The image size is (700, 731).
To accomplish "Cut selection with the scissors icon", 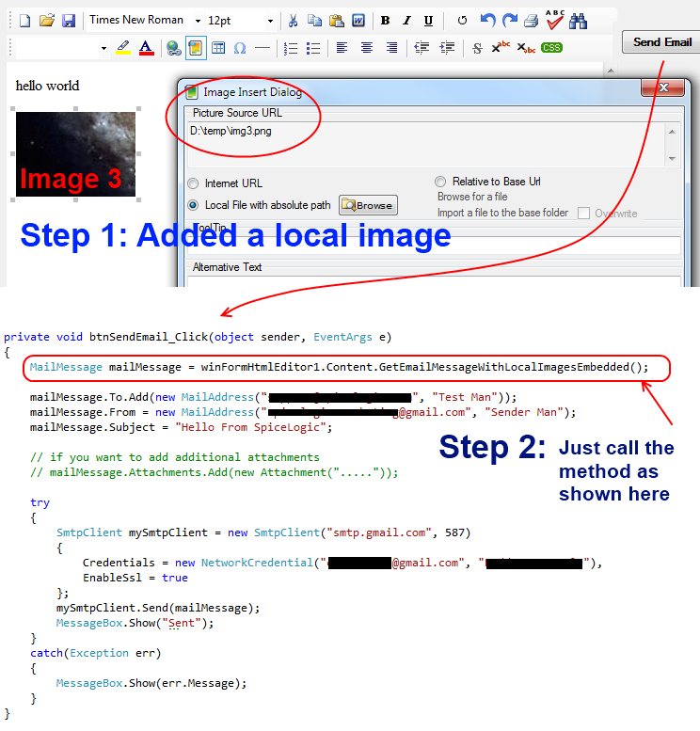I will (293, 21).
